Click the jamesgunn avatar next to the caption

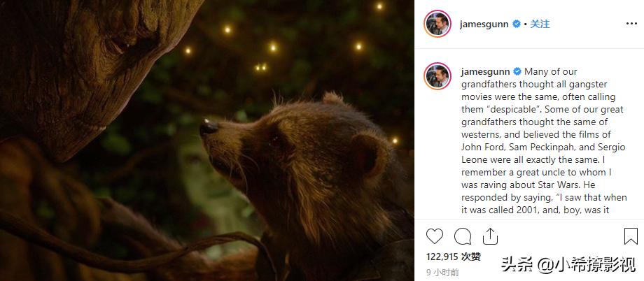coord(437,76)
